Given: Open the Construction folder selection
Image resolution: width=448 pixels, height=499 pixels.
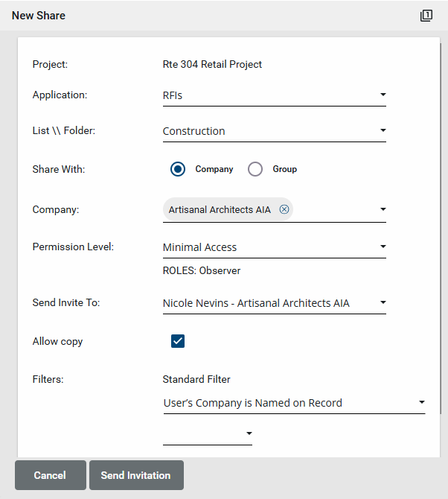Looking at the screenshot, I should click(x=268, y=131).
